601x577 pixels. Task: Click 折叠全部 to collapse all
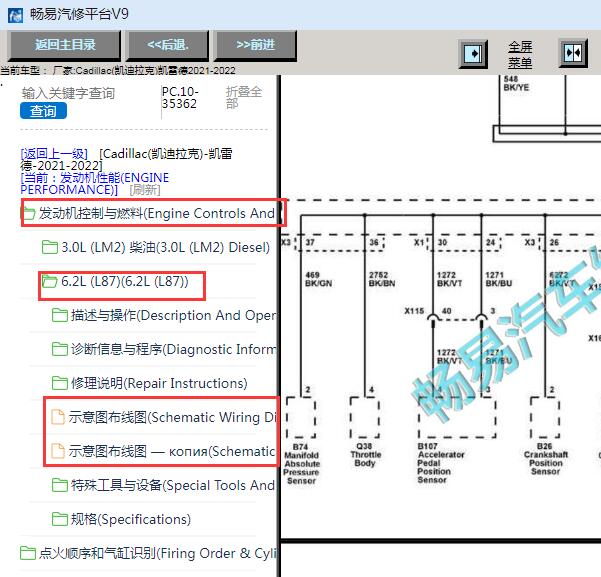pos(243,97)
